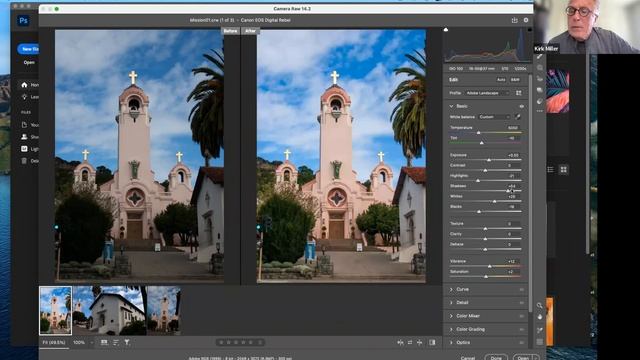Click the Dehaze slider handle
Image resolution: width=640 pixels, height=360 pixels.
(x=485, y=249)
